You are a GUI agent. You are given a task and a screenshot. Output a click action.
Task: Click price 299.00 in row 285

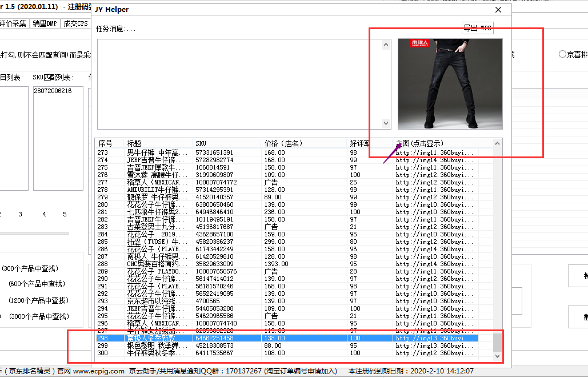[x=274, y=242]
